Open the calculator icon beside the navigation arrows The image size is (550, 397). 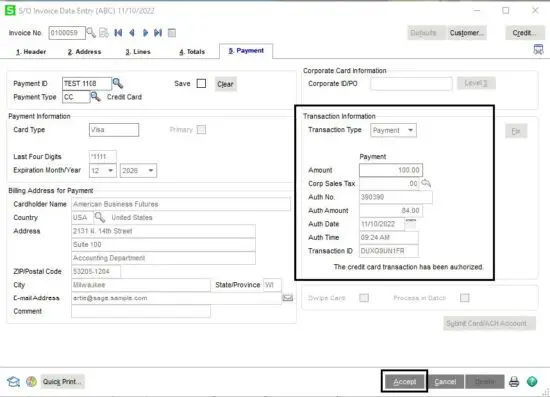click(172, 33)
